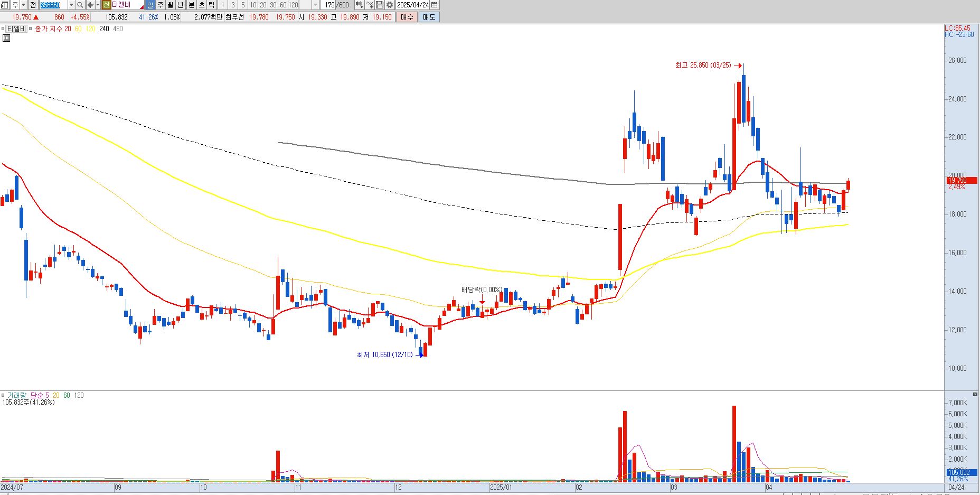Toggle the 년 yearly period button
The image size is (980, 495).
180,5
